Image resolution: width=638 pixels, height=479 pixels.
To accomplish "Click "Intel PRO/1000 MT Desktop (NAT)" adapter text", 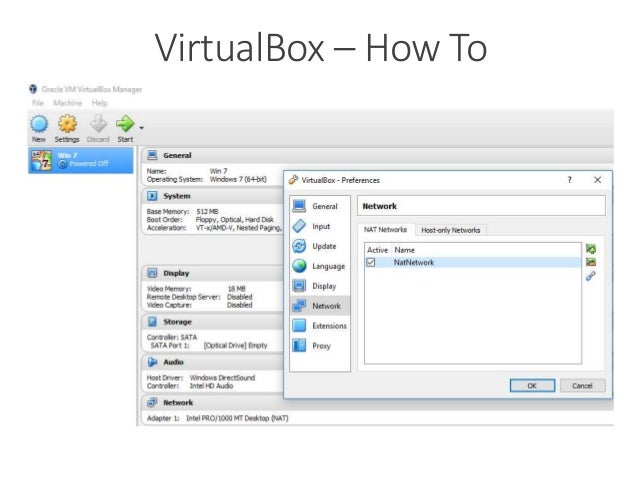I will (237, 418).
